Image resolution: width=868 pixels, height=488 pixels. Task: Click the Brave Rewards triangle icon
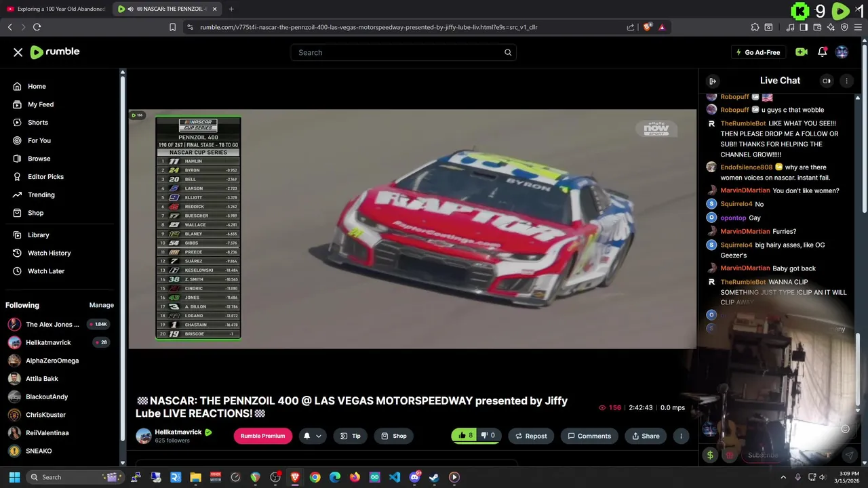(x=662, y=27)
